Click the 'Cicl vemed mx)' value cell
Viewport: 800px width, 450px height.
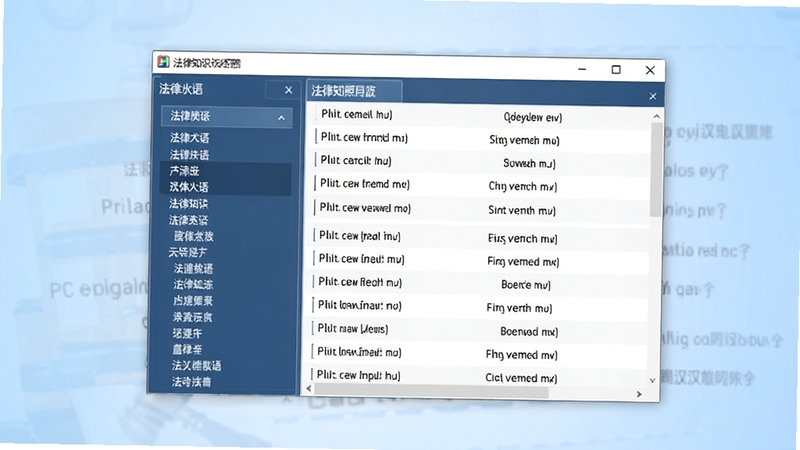coord(521,378)
